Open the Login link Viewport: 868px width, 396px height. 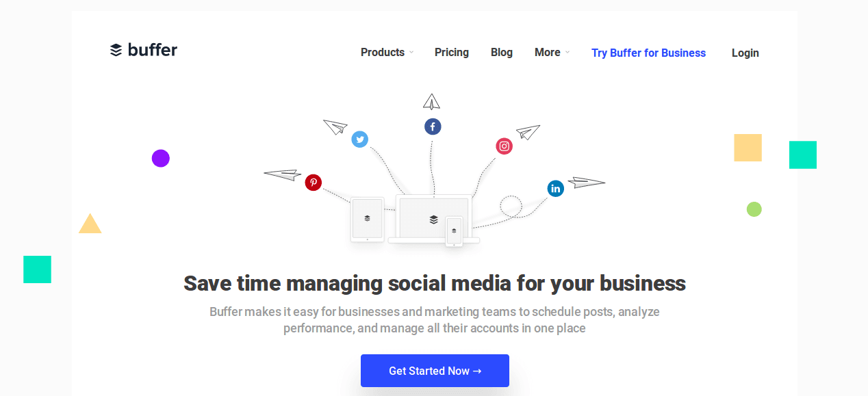[745, 53]
